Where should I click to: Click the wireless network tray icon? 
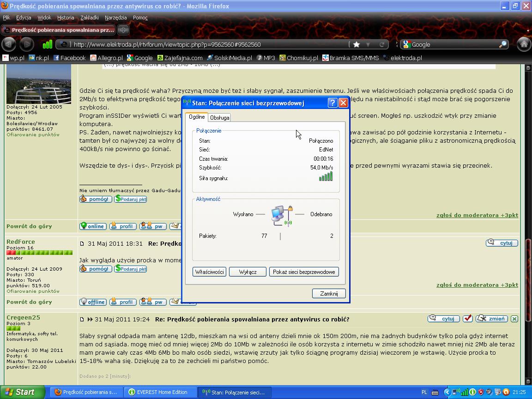(456, 392)
